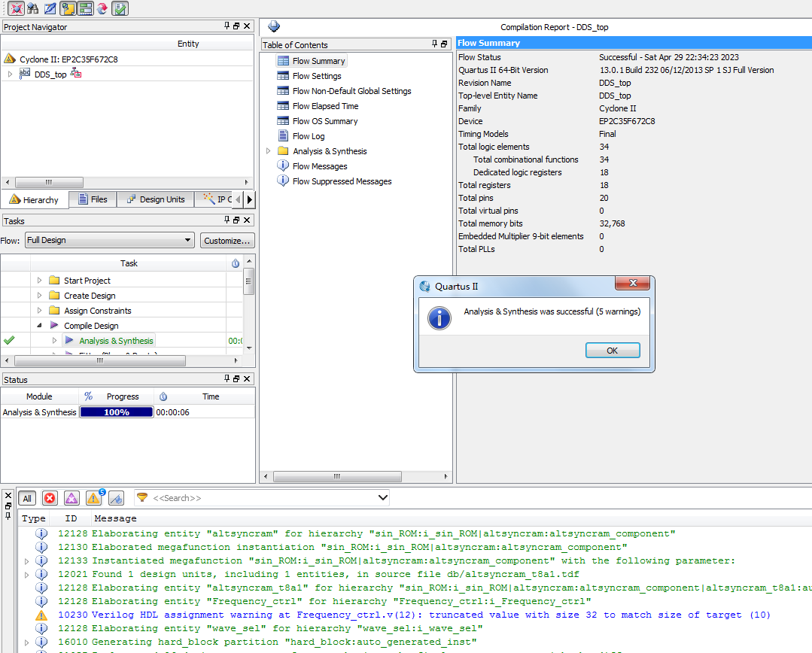This screenshot has height=653, width=812.
Task: Expand the Start Project task folder
Action: [39, 280]
